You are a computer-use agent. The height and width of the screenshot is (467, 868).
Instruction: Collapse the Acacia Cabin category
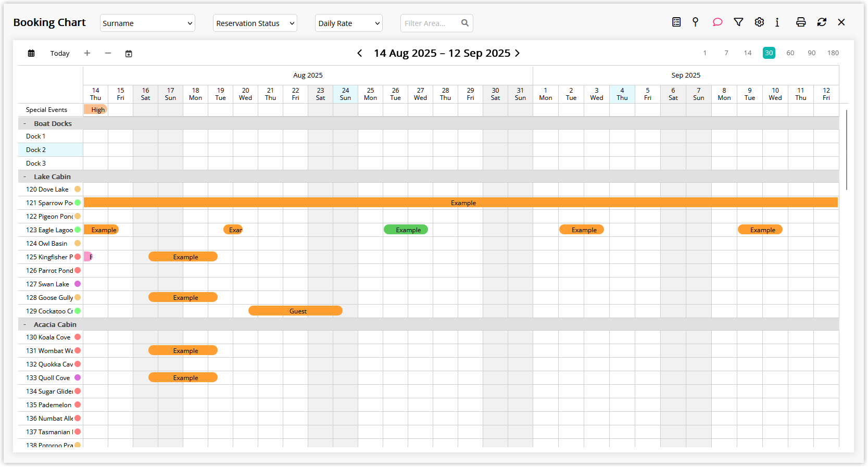coord(25,324)
